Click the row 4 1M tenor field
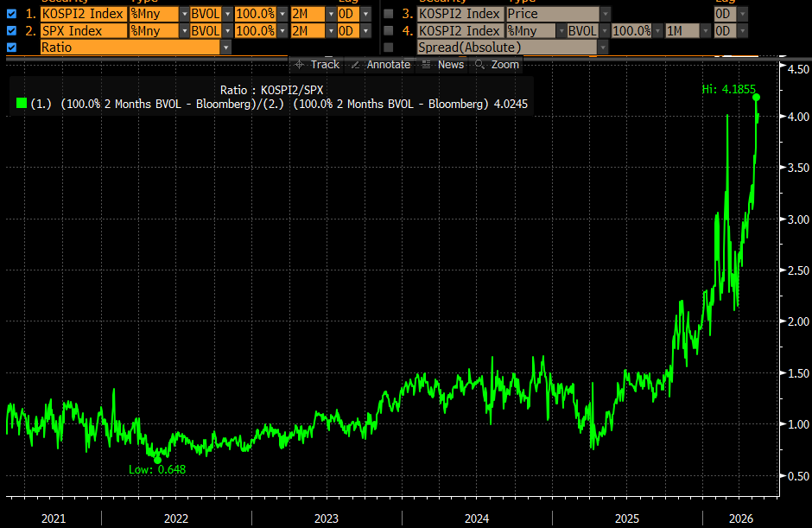This screenshot has height=528, width=812. 683,31
